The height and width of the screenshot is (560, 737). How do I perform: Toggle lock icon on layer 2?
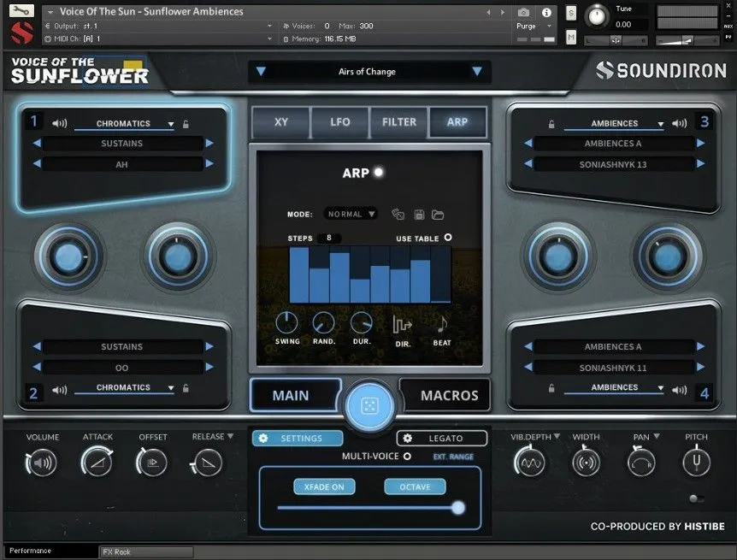point(186,388)
